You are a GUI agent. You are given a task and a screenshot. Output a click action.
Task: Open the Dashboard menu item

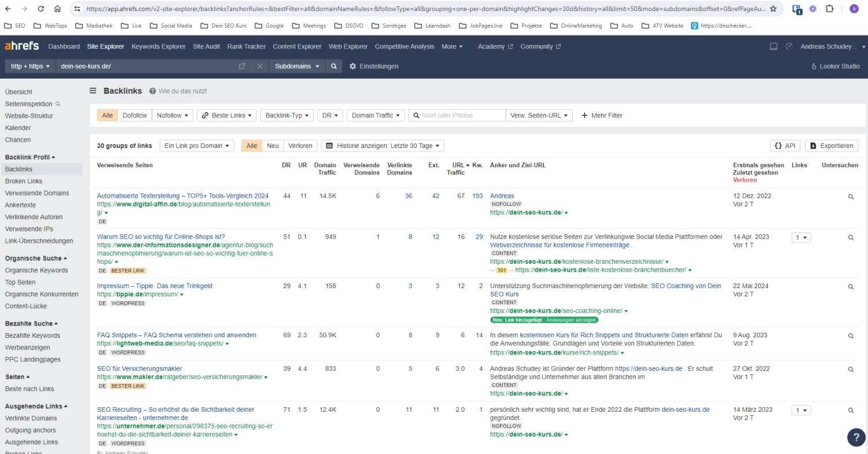point(64,46)
